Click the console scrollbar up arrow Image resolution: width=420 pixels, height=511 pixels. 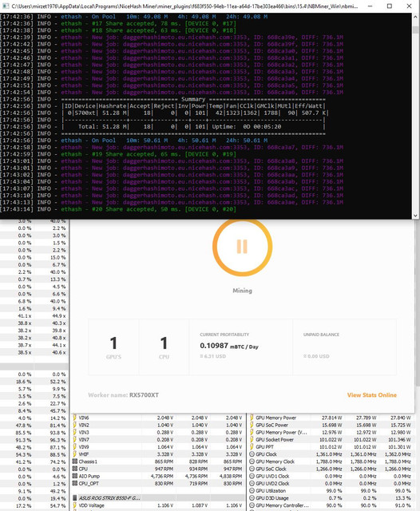(x=415, y=17)
